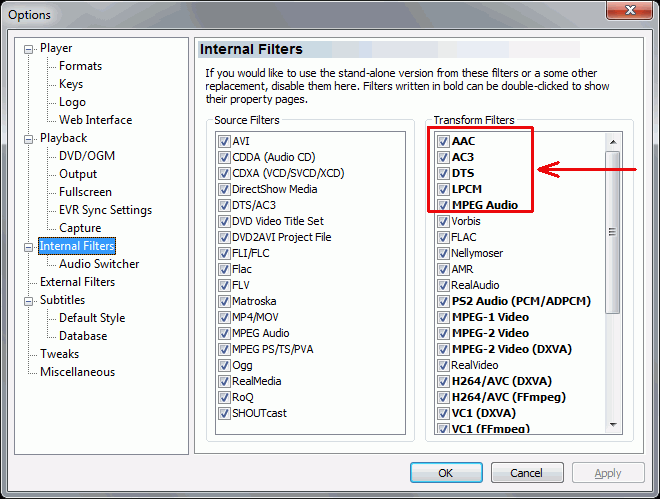660x499 pixels.
Task: Open the Miscellaneous settings page
Action: [77, 372]
